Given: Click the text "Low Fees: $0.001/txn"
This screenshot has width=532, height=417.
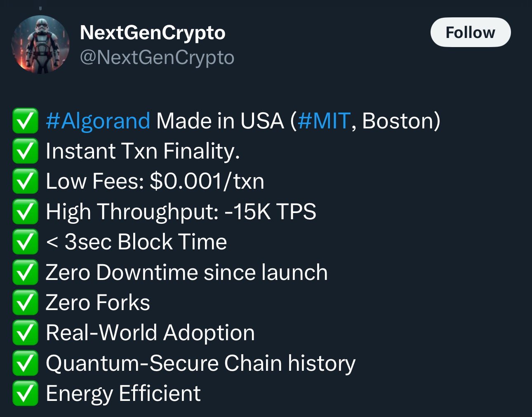Looking at the screenshot, I should 155,181.
